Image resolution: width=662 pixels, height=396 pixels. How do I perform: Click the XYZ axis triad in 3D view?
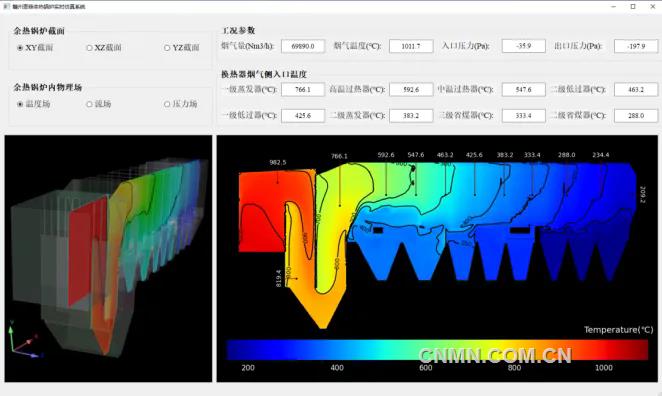[x=24, y=340]
